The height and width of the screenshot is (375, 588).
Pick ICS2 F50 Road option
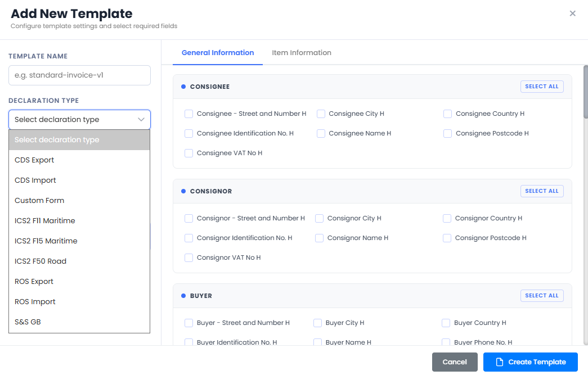(79, 261)
